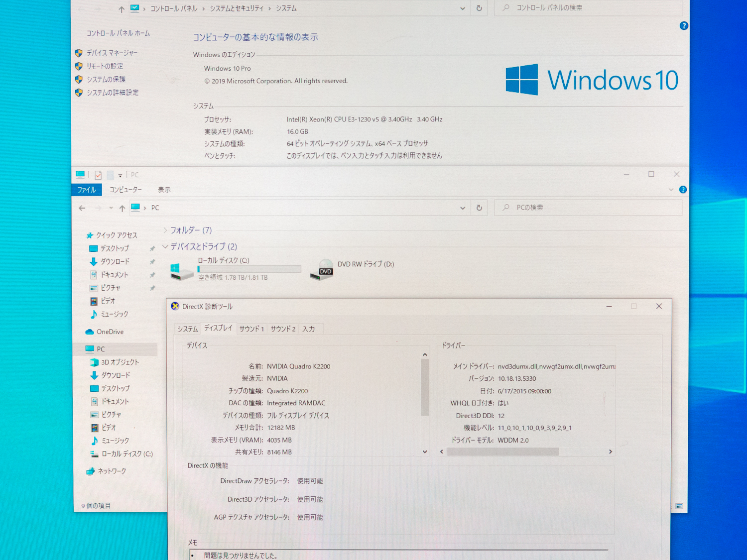Image resolution: width=747 pixels, height=560 pixels.
Task: Open リモートの設定 link
Action: (x=105, y=66)
